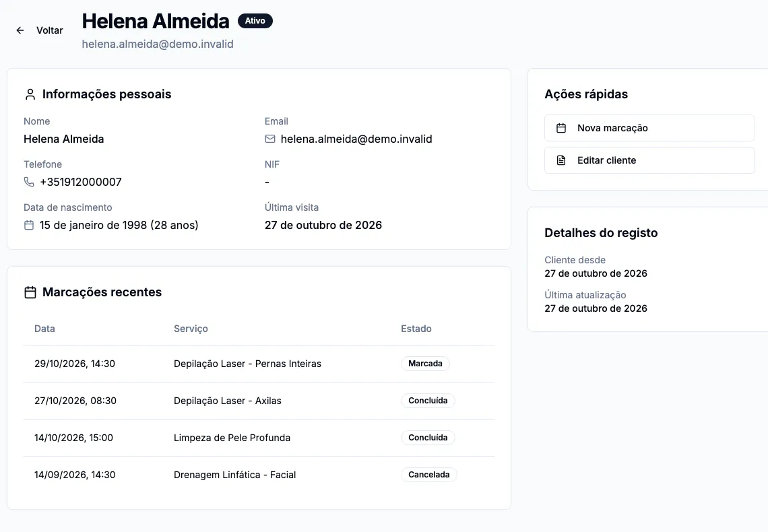Click Concluída badge for Depilação Laser - Axilas
This screenshot has width=768, height=532.
tap(428, 401)
